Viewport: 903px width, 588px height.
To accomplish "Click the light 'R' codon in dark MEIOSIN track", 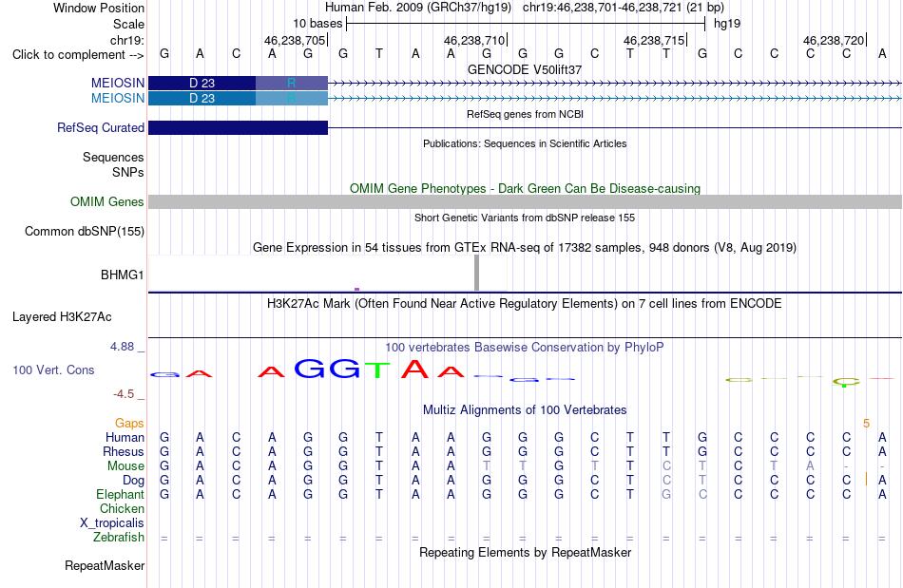I will (292, 83).
